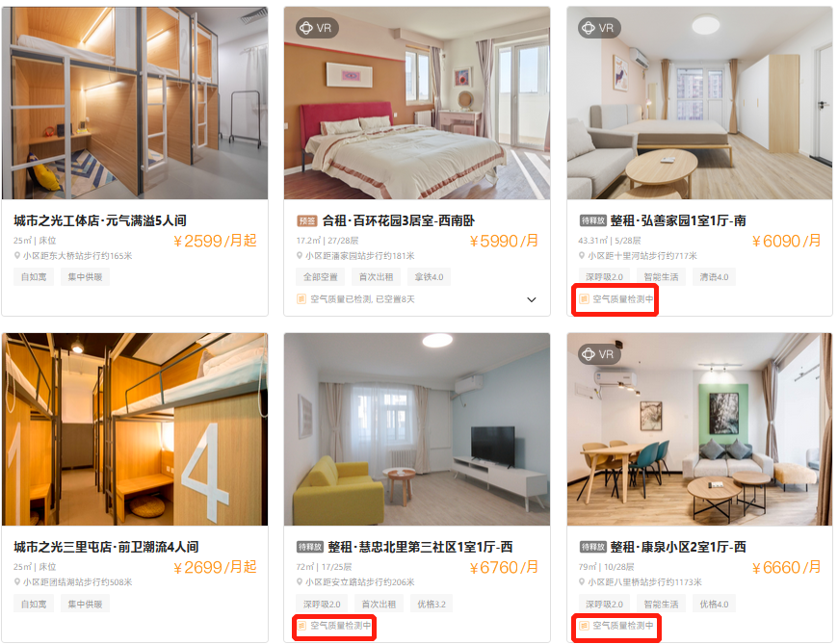Screen dimensions: 838x644
Task: Open VR view on 百环花园 listing
Action: click(316, 28)
